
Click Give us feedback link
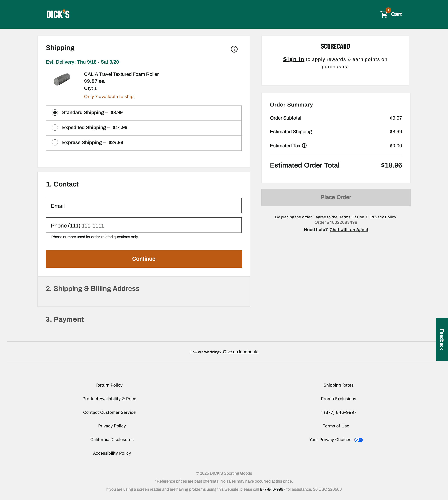click(x=240, y=352)
